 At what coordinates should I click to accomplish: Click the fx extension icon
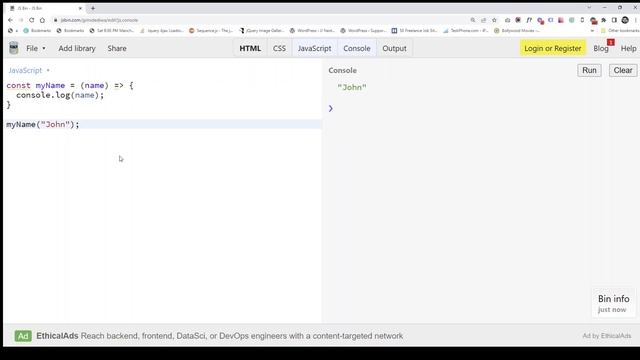tap(529, 20)
